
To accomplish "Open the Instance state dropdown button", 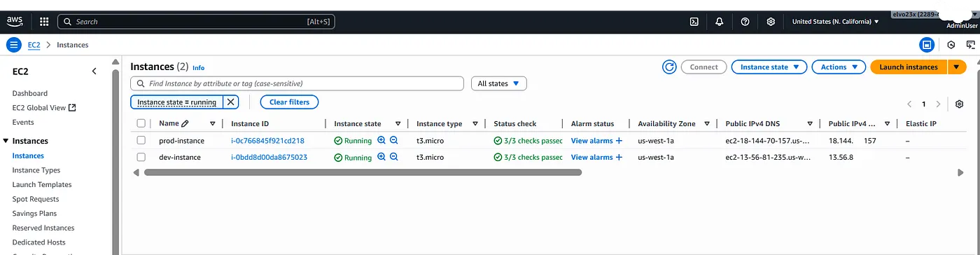I will click(769, 67).
